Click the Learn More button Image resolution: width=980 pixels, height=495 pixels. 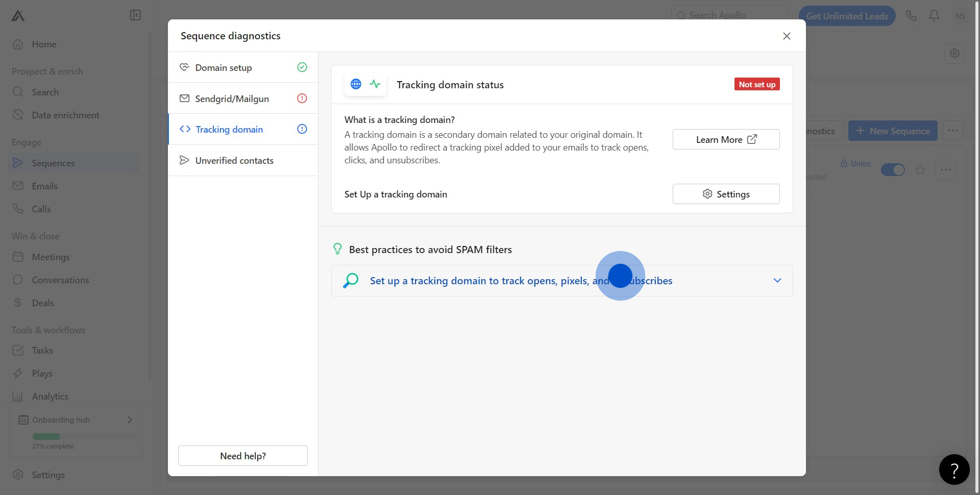pyautogui.click(x=726, y=139)
